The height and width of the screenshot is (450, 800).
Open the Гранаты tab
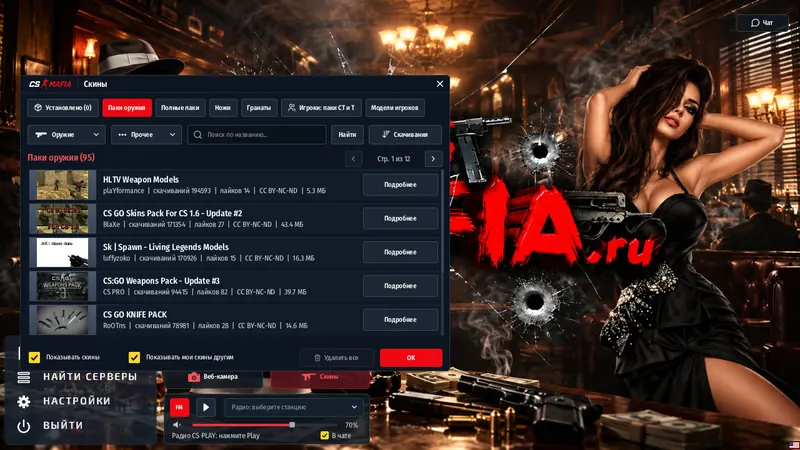tap(259, 108)
